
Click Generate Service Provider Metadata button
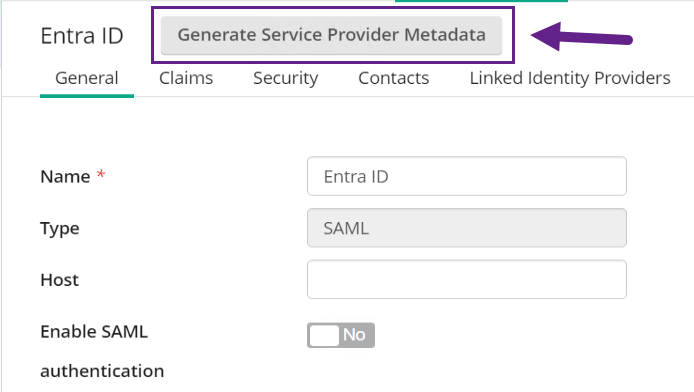point(331,35)
